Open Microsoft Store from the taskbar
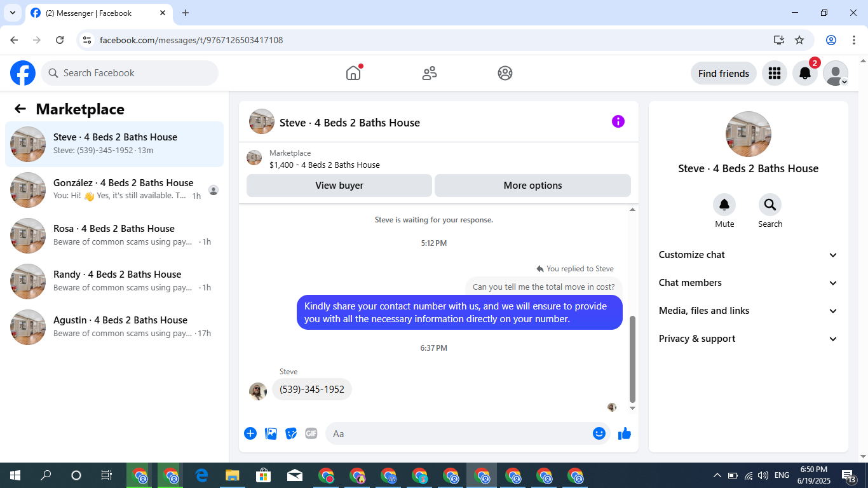The image size is (868, 488). click(263, 475)
